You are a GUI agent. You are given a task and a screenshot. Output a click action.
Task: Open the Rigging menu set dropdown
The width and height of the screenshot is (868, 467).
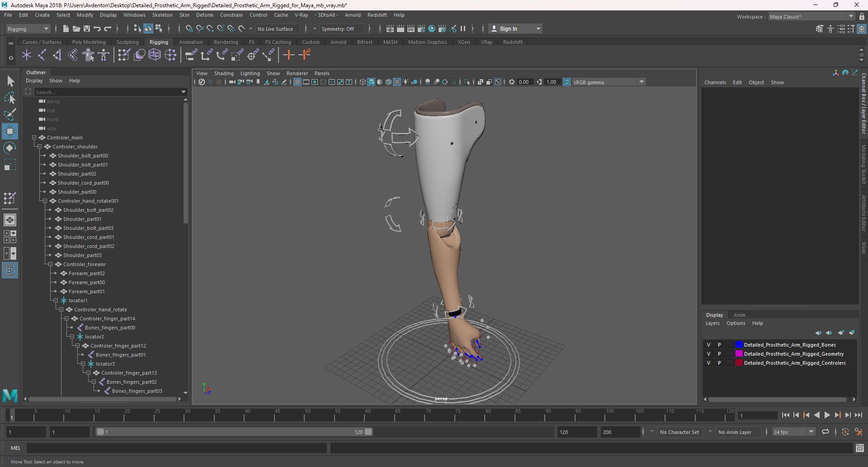[28, 29]
